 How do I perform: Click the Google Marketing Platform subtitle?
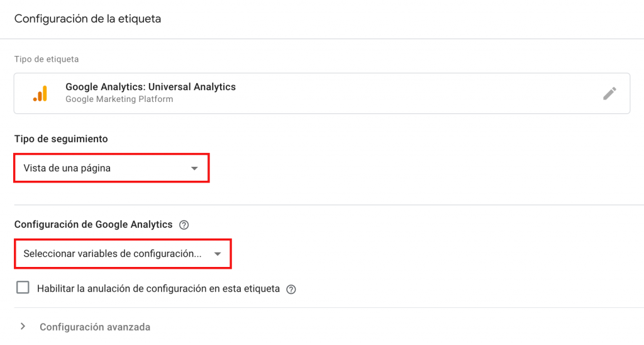(x=119, y=99)
